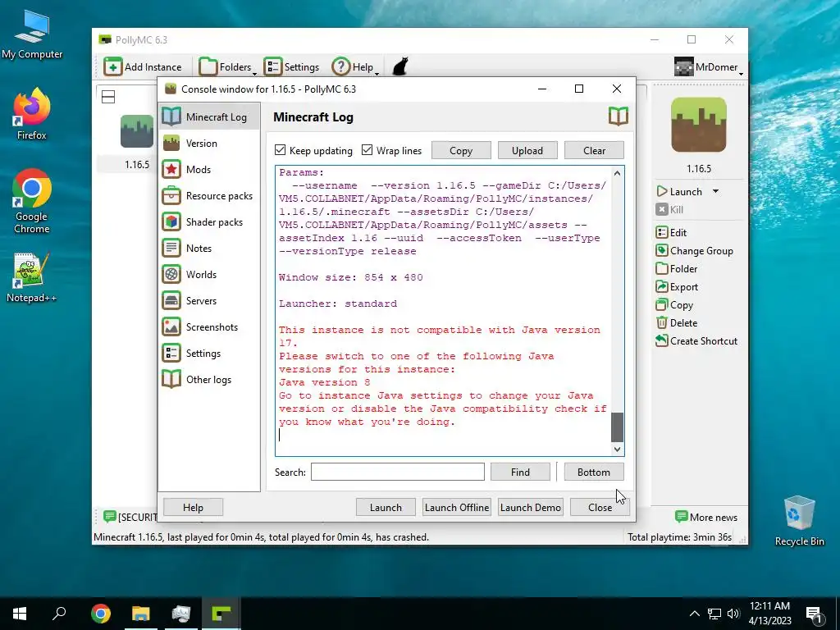Click the black cat icon

point(400,66)
